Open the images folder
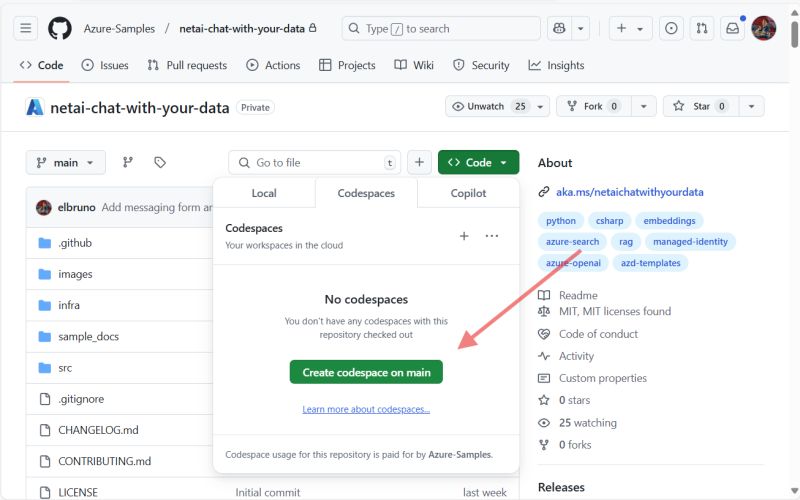This screenshot has width=800, height=500. (75, 274)
